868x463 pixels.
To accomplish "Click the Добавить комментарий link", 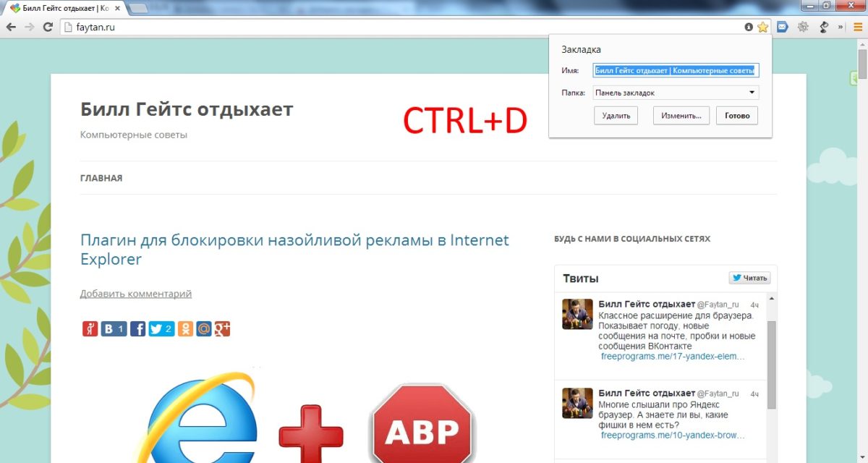I will pyautogui.click(x=136, y=294).
